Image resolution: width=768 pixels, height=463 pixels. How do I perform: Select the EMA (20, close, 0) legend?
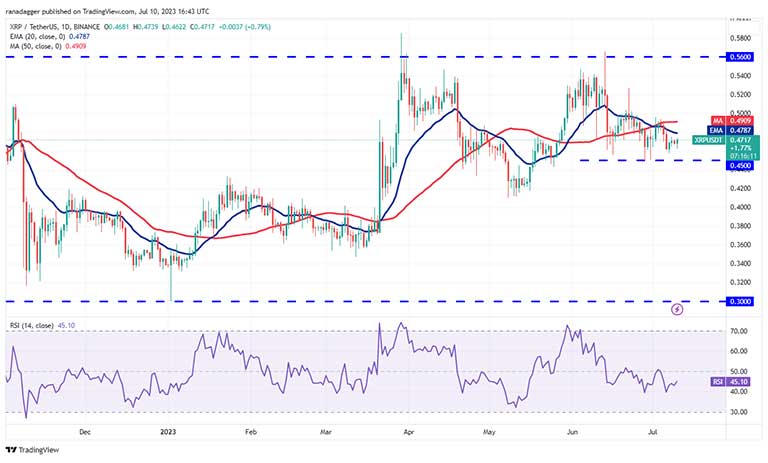(x=38, y=37)
